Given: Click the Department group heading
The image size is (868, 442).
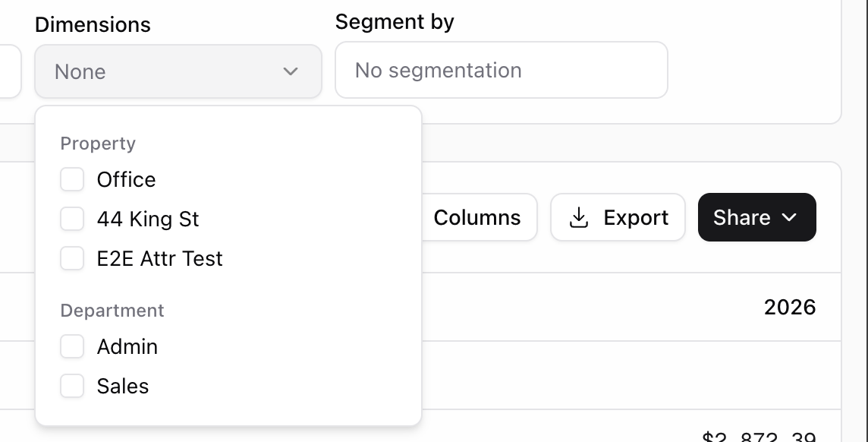Looking at the screenshot, I should [112, 310].
